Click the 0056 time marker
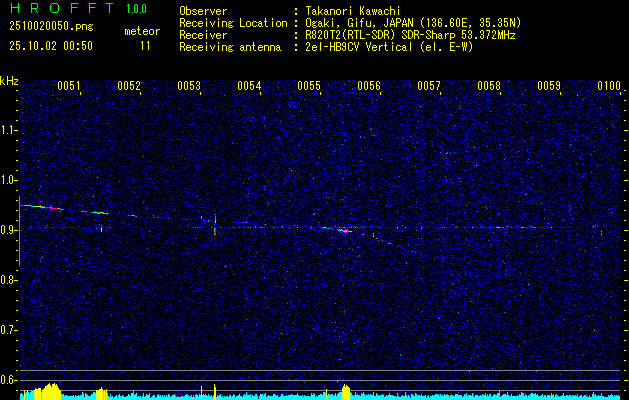Screen dimensions: 629x400 (x=369, y=86)
